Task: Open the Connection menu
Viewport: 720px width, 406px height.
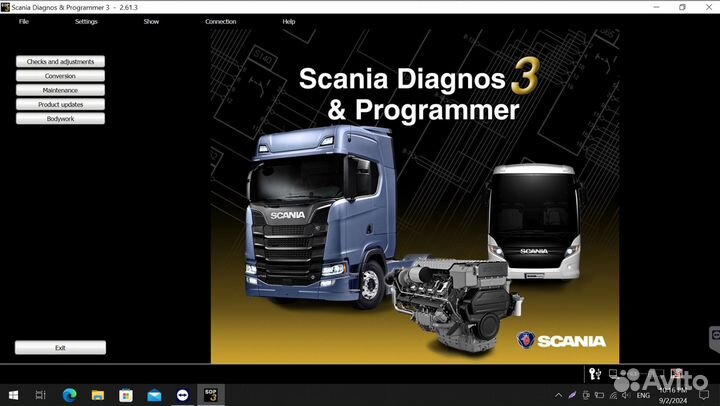Action: tap(220, 22)
